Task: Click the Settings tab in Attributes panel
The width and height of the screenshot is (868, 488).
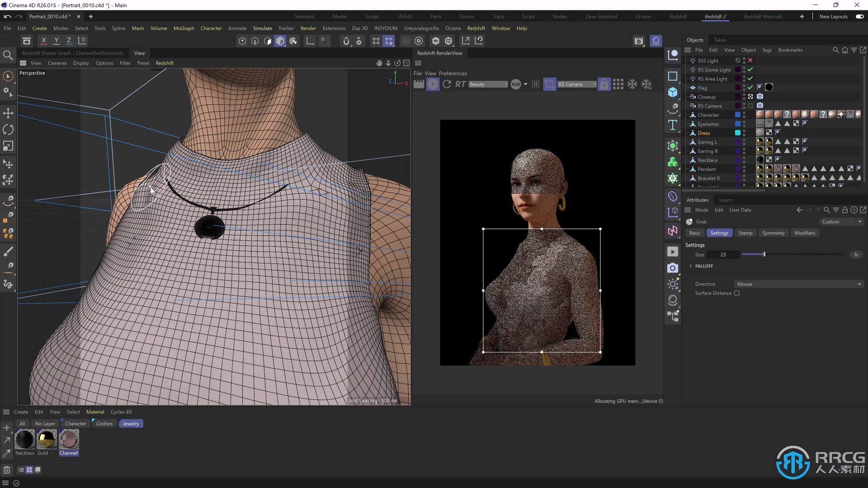Action: [x=718, y=232]
